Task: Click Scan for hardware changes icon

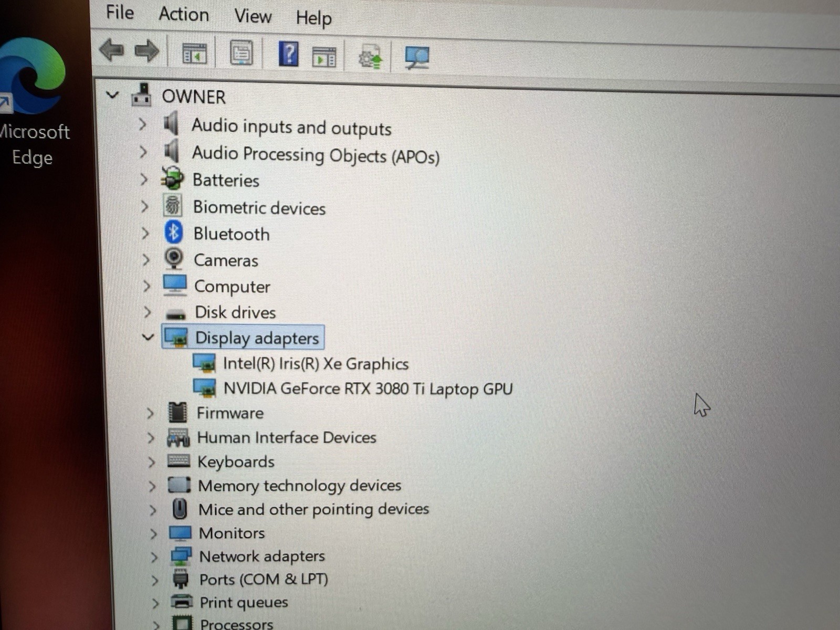Action: [x=417, y=57]
